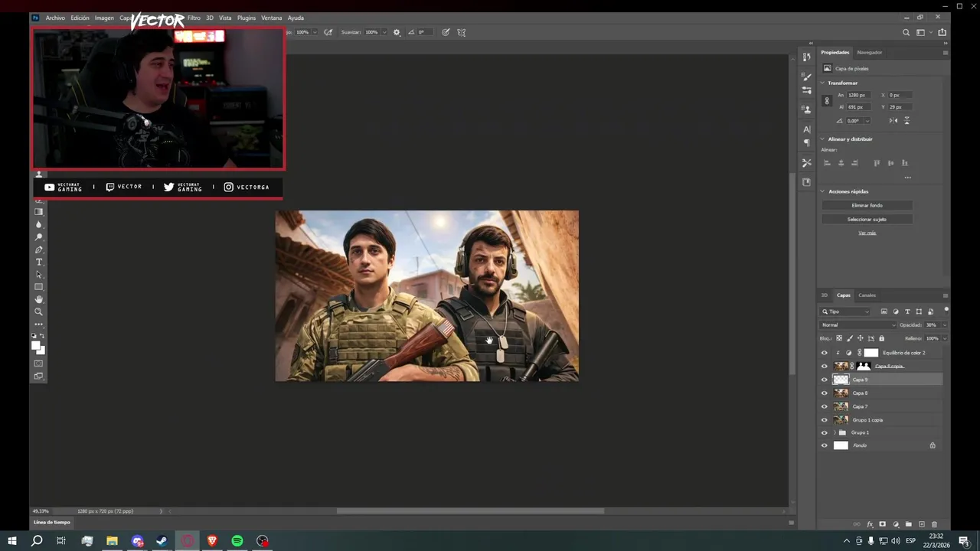The width and height of the screenshot is (980, 551).
Task: Select the Path Selection arrow tool
Action: (39, 275)
